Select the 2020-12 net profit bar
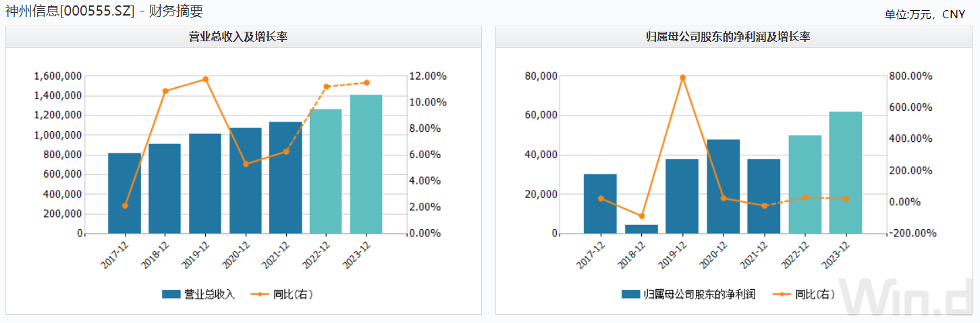This screenshot has width=980, height=323. 723,187
